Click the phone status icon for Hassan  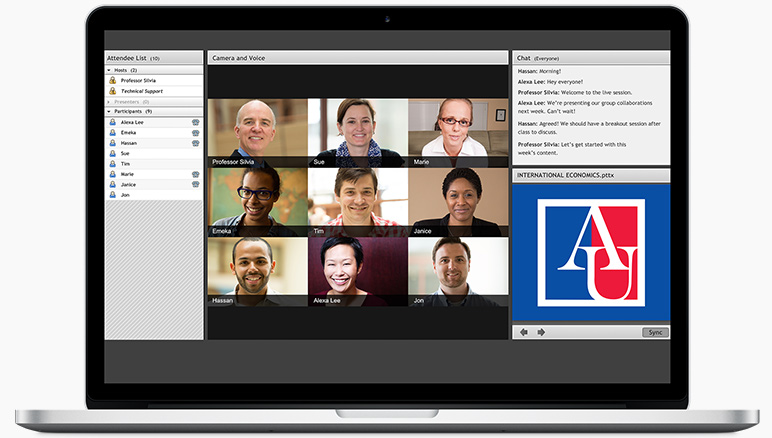click(195, 143)
